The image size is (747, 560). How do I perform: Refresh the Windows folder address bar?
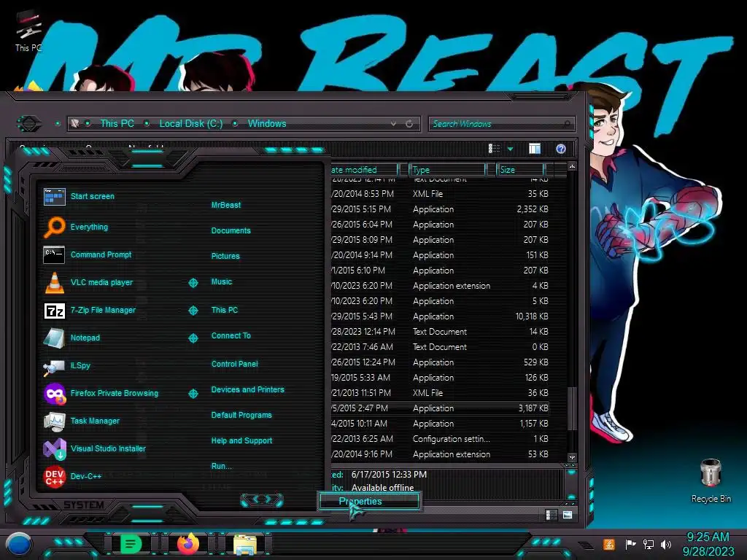coord(409,124)
